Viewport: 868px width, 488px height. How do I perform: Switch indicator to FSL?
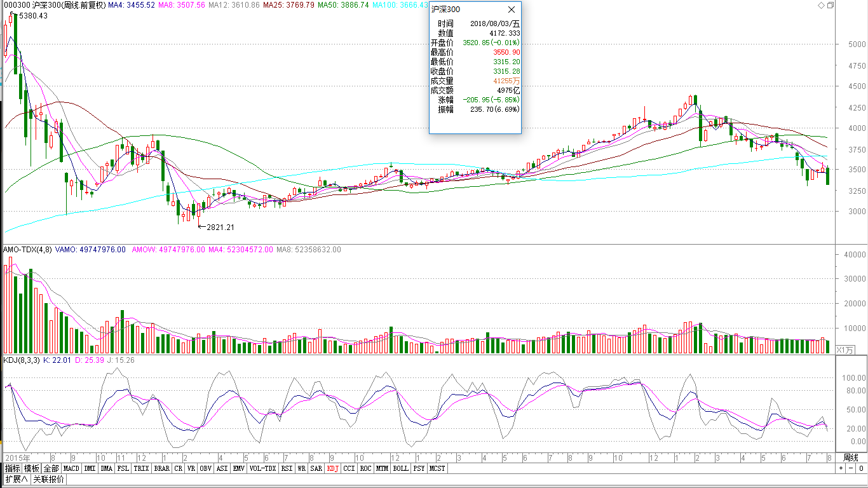123,469
